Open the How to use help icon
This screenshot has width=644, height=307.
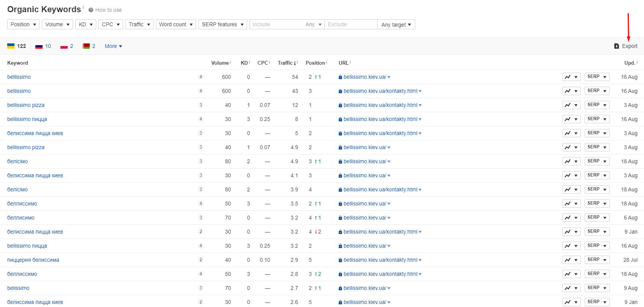pyautogui.click(x=91, y=10)
